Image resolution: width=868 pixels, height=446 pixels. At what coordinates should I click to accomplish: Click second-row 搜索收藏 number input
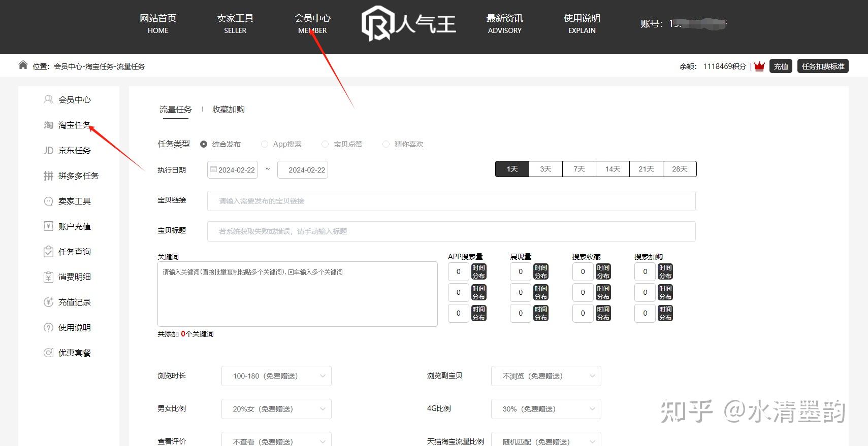pos(583,292)
